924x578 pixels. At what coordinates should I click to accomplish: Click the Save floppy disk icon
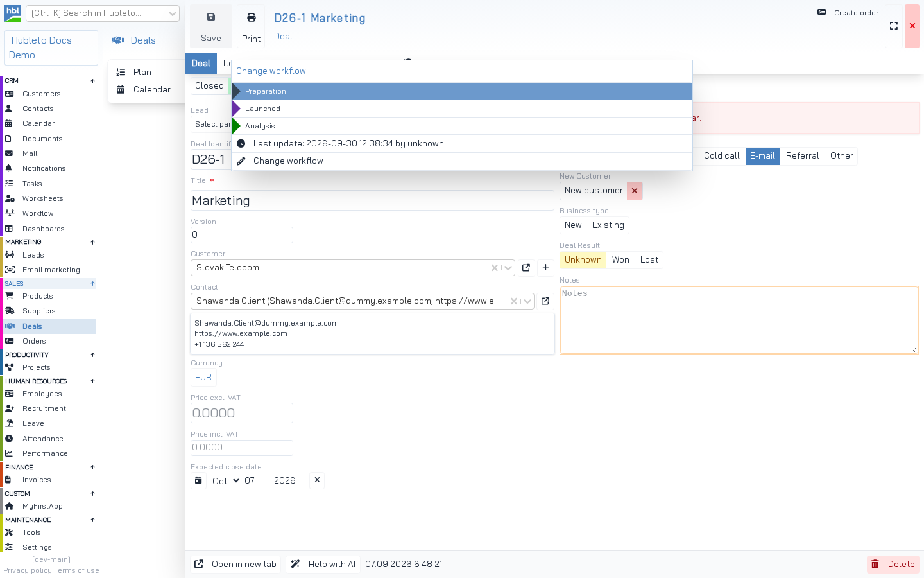click(x=210, y=17)
